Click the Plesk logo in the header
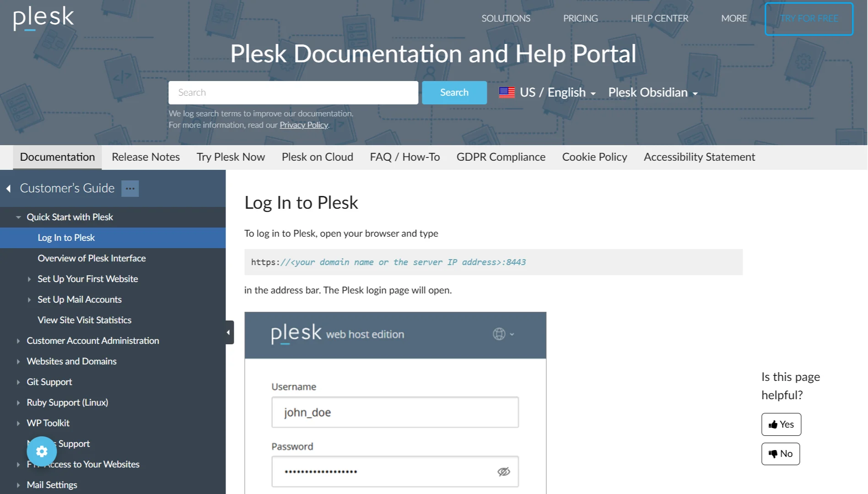Screen dimensions: 868x494 [x=43, y=18]
